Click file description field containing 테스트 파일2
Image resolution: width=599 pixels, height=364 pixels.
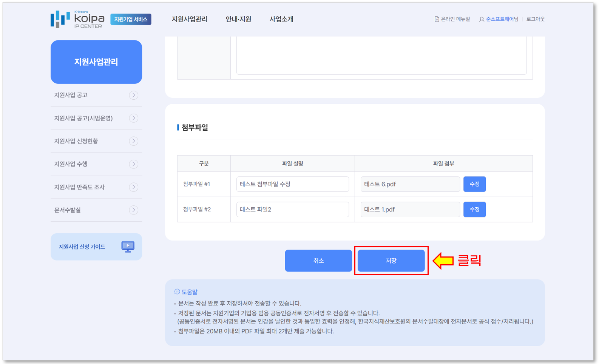[292, 210]
